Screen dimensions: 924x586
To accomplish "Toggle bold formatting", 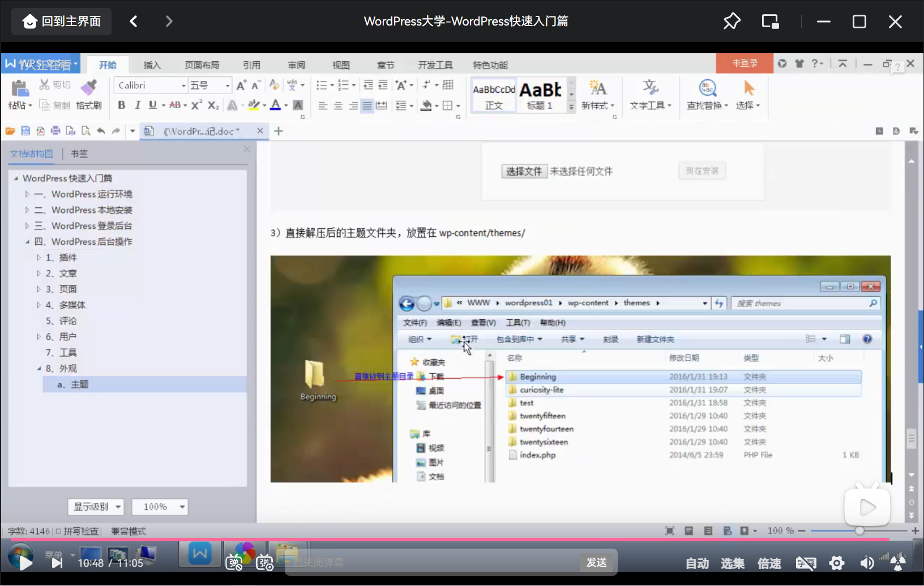I will coord(121,105).
